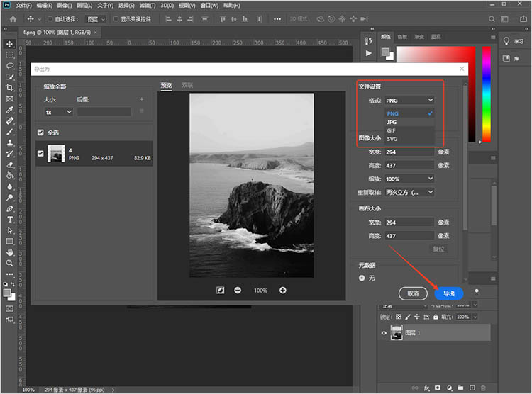
Task: Open the 3D menu
Action: click(x=167, y=6)
